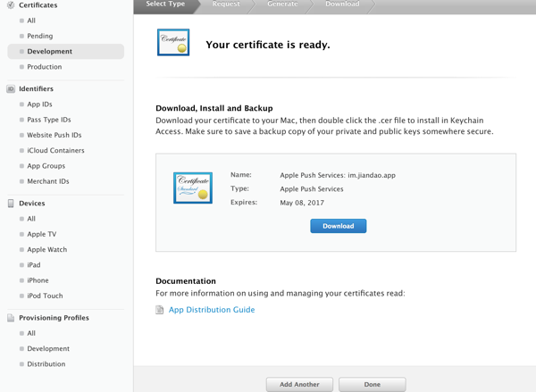The width and height of the screenshot is (536, 392).
Task: Show iPhone devices
Action: 38,280
